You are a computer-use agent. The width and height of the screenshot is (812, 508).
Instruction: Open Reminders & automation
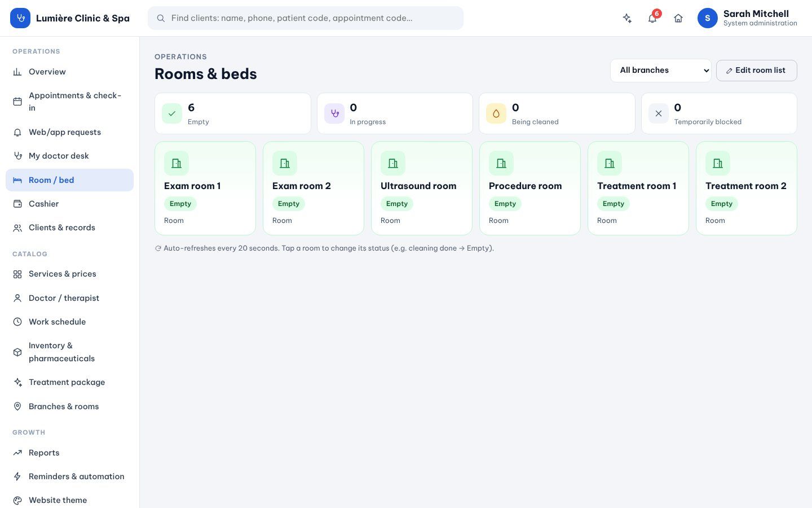point(69,476)
